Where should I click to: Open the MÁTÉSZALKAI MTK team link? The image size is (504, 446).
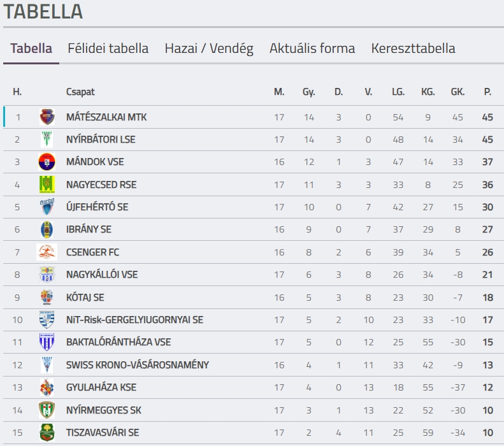tap(106, 117)
